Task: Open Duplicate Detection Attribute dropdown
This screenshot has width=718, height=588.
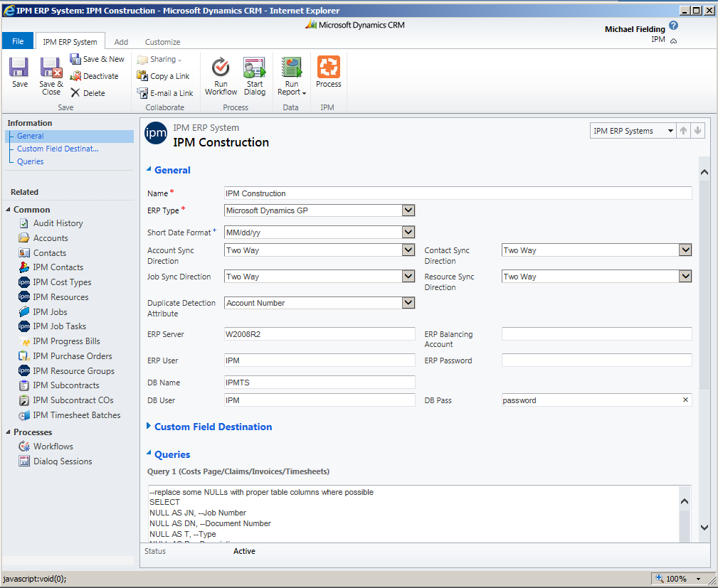Action: pyautogui.click(x=408, y=303)
